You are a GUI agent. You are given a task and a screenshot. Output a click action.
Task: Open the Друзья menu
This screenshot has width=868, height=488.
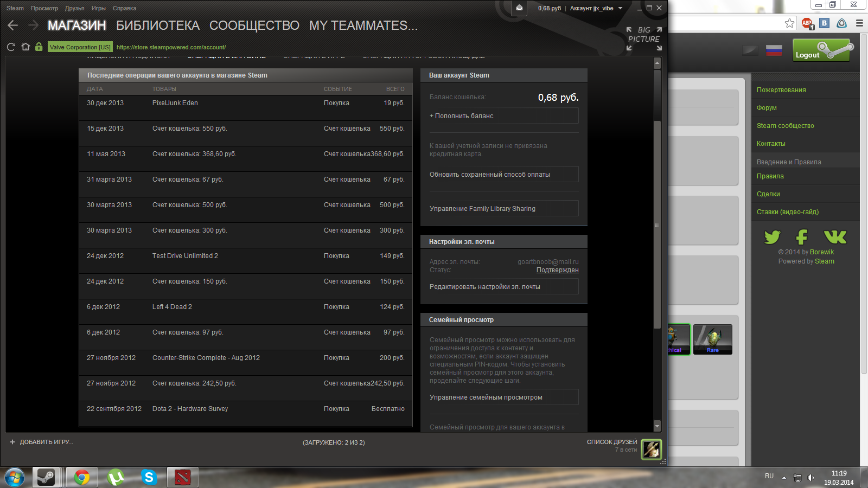[x=74, y=8]
